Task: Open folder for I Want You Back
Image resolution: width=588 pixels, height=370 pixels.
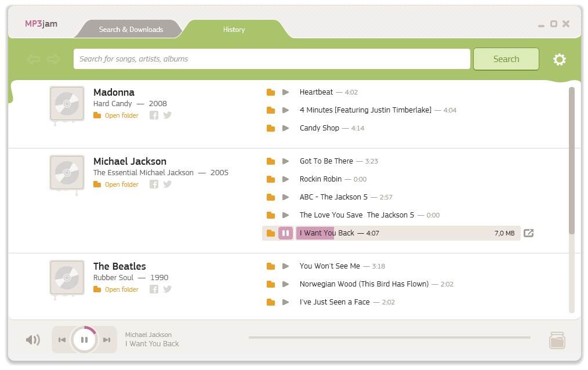Action: pyautogui.click(x=271, y=233)
